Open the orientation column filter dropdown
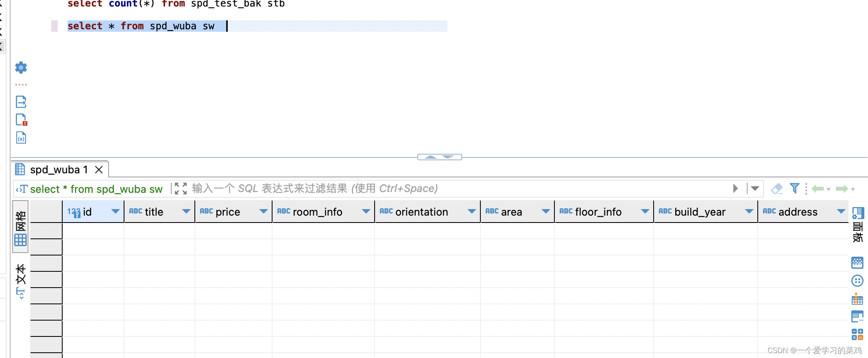 (472, 211)
